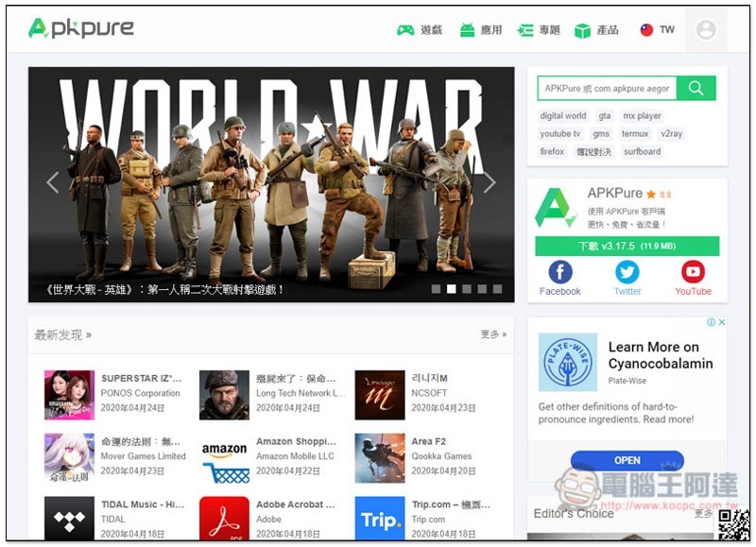Jump to fifth banner slide indicator
This screenshot has height=547, width=756.
[498, 289]
